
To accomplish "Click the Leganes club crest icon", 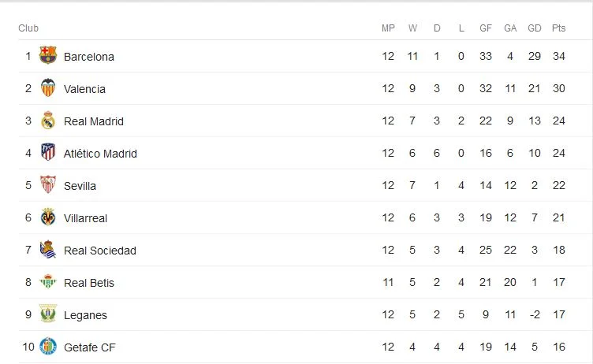I will (48, 314).
